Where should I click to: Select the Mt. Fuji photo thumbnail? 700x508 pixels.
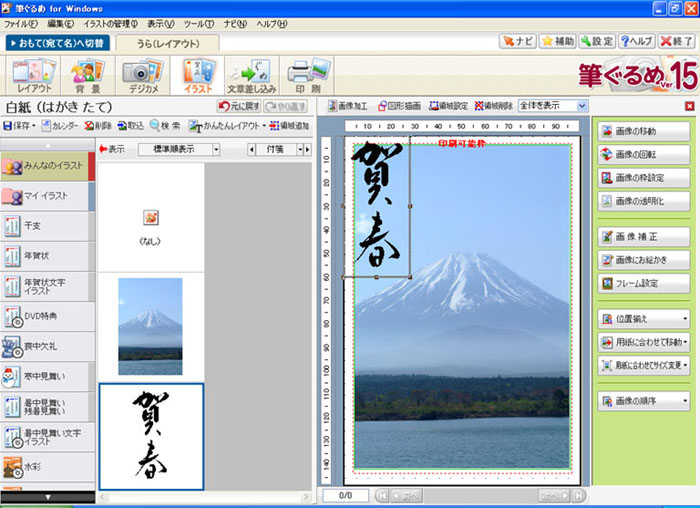(150, 326)
